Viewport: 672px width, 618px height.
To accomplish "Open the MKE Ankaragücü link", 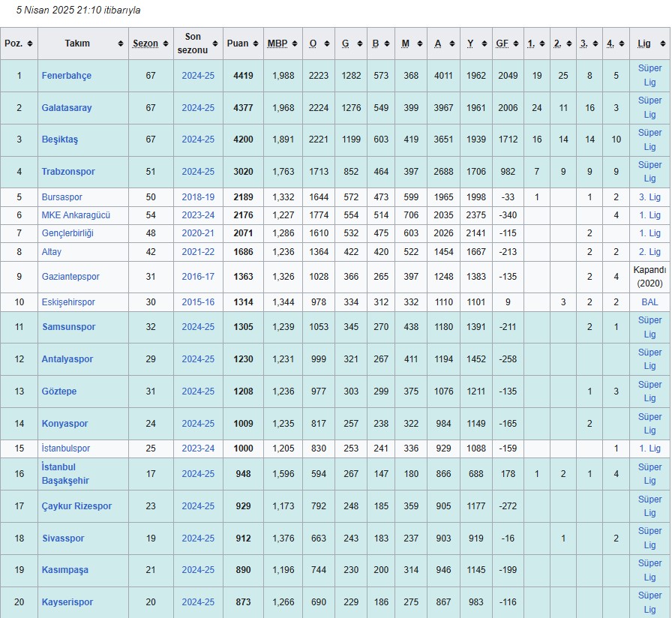I will coord(76,215).
